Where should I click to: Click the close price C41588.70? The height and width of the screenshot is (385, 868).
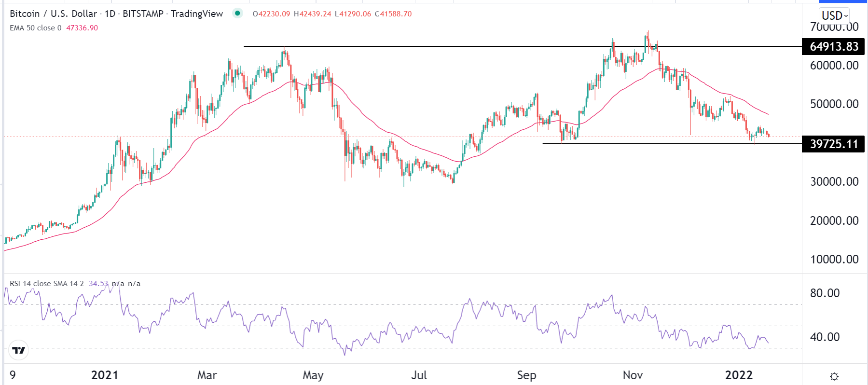coord(393,14)
